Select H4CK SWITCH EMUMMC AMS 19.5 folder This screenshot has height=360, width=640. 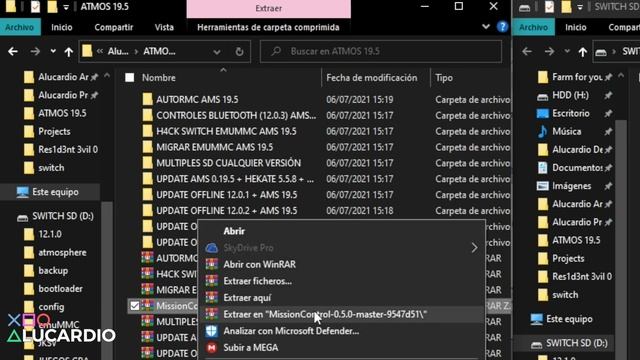[226, 131]
